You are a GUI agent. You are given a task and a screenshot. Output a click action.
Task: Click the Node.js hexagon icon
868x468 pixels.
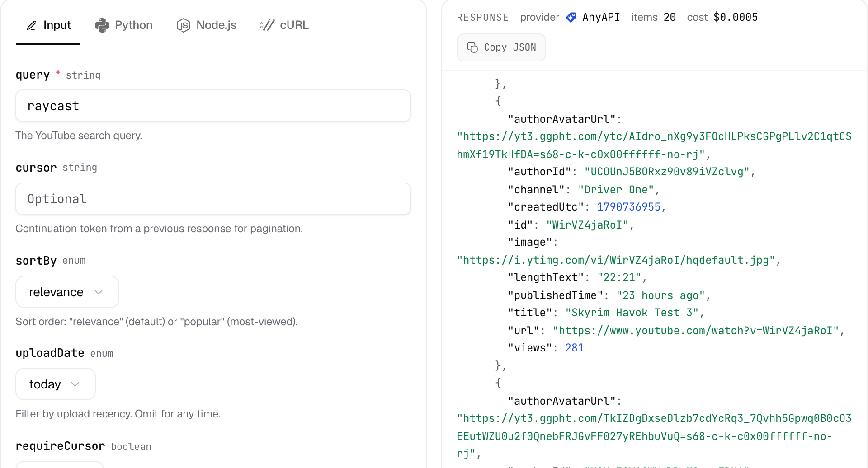click(x=183, y=25)
